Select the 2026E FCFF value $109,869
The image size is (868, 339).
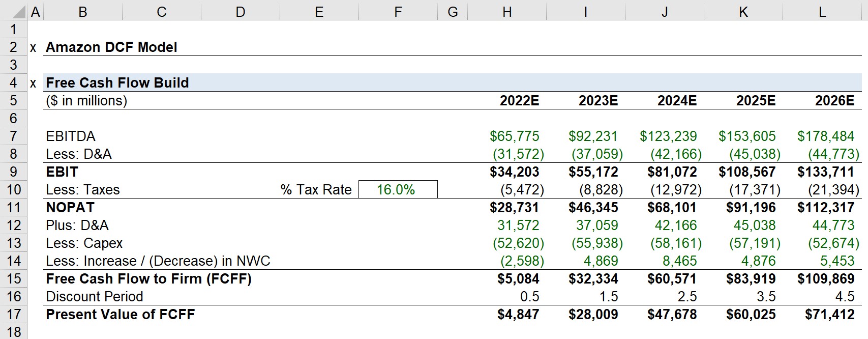coord(825,279)
